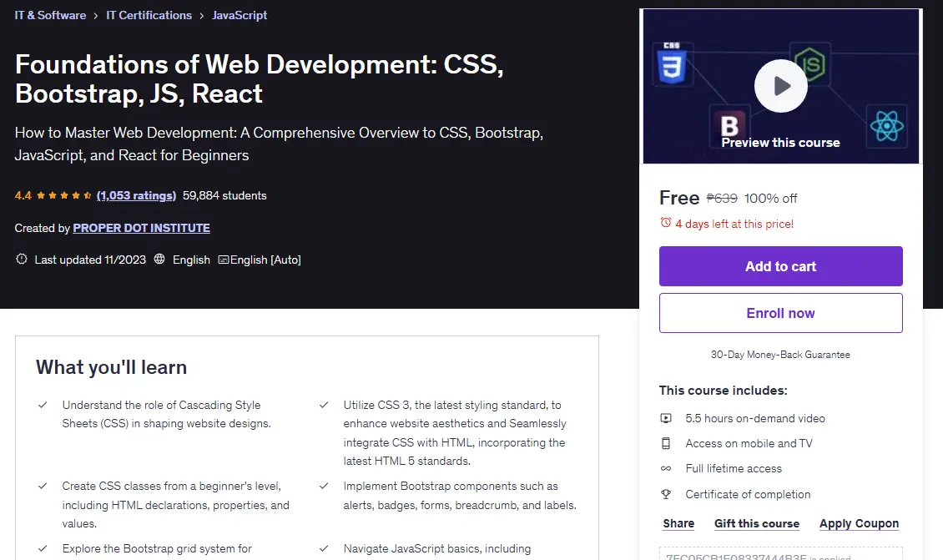Click Last updated 11/2023 text
This screenshot has height=560, width=943.
click(x=90, y=260)
